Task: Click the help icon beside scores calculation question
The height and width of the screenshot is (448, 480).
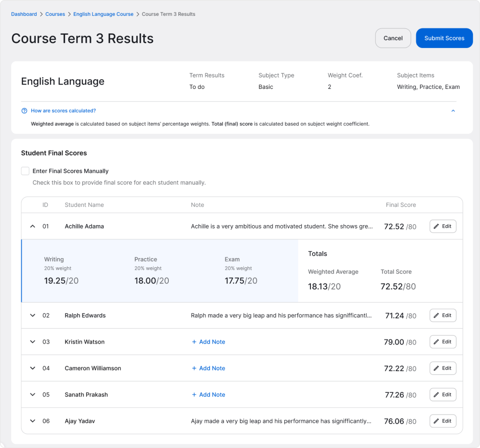Action: (24, 111)
